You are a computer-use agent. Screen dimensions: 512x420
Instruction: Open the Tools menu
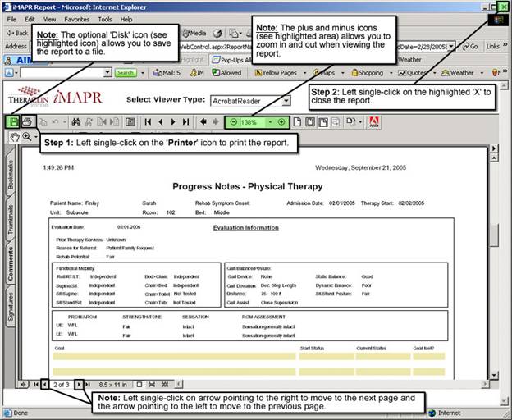[104, 19]
